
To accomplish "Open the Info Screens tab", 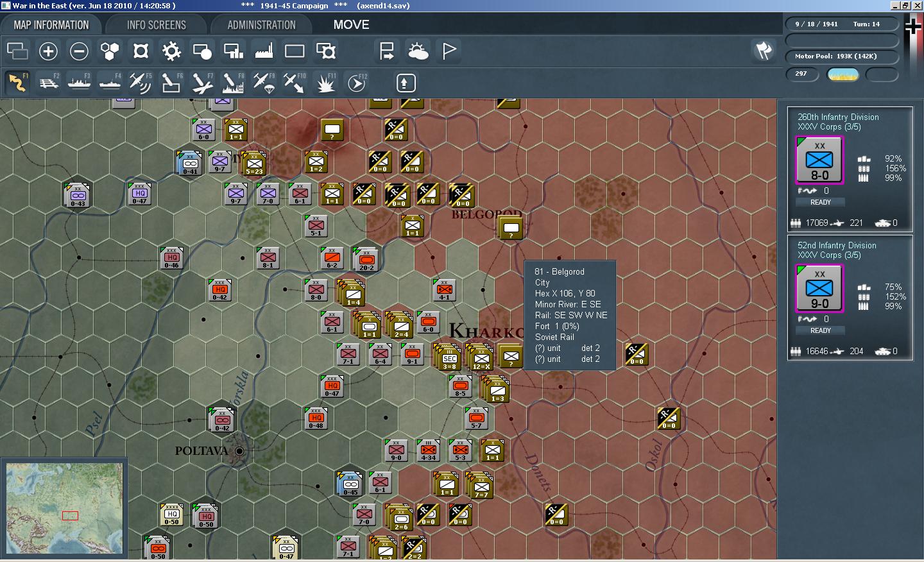I will (x=157, y=25).
